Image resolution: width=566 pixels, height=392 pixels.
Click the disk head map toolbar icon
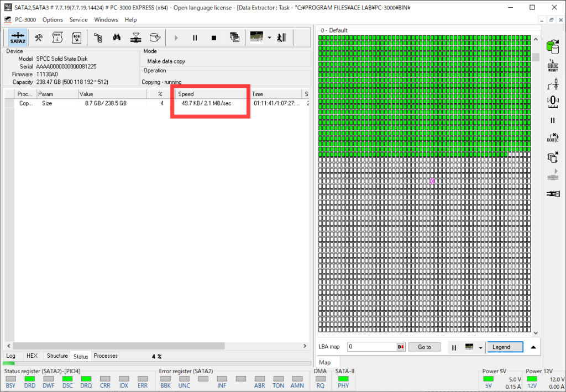136,38
